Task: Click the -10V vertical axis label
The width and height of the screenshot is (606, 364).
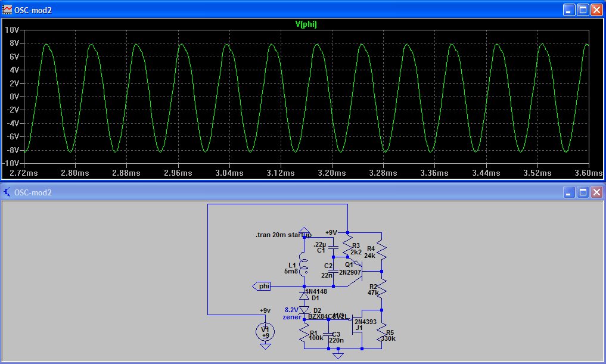Action: click(x=11, y=163)
